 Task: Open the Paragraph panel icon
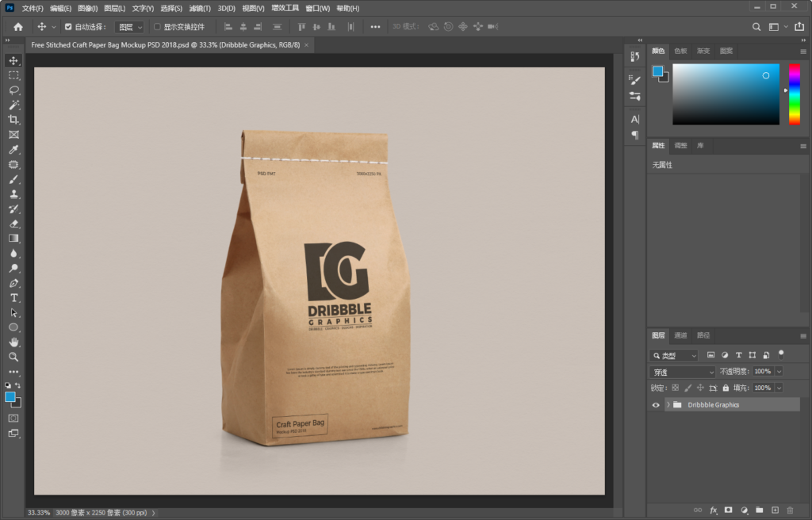[635, 136]
